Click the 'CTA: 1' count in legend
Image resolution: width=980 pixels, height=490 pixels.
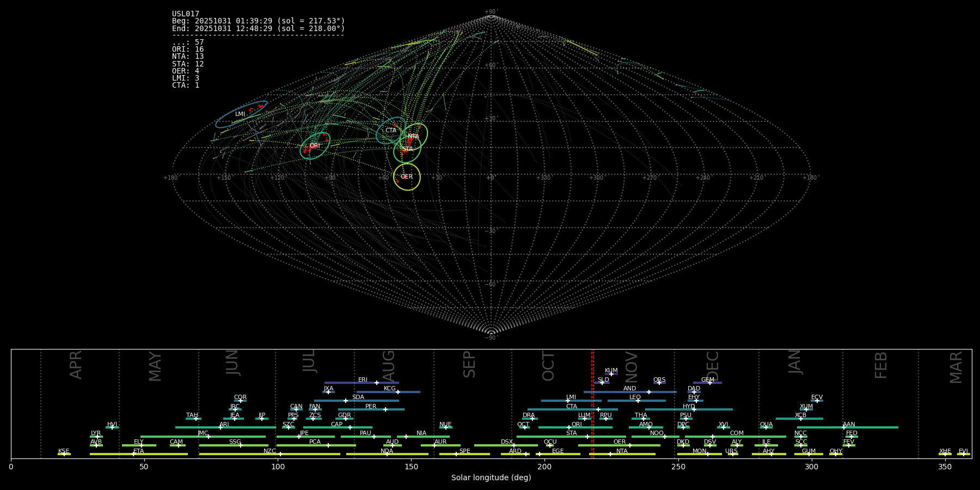point(186,85)
